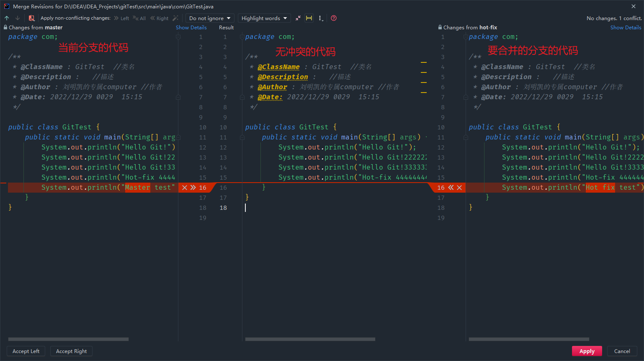Open the 'Do not ignore' dropdown
The height and width of the screenshot is (361, 644).
pyautogui.click(x=209, y=18)
